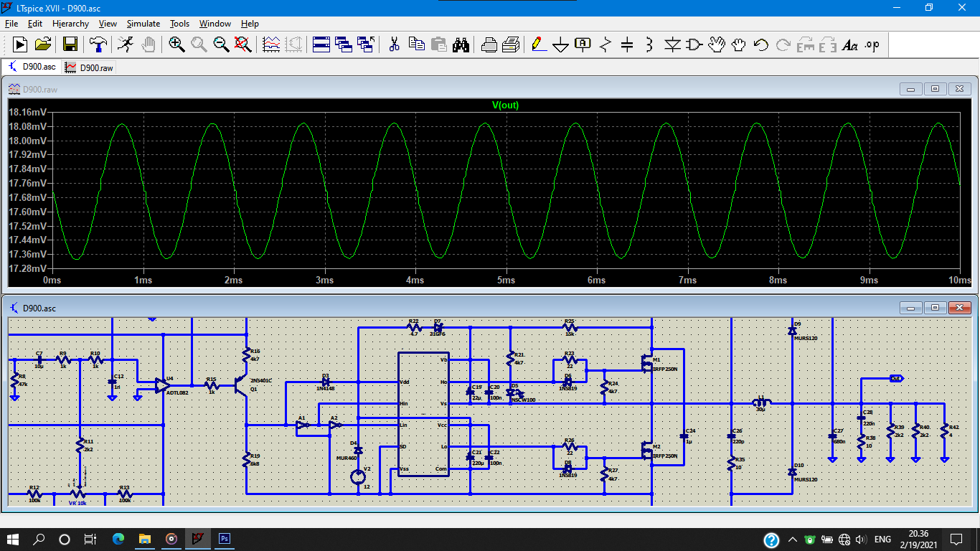This screenshot has height=551, width=980.
Task: Click the Copy tool icon
Action: [x=416, y=44]
